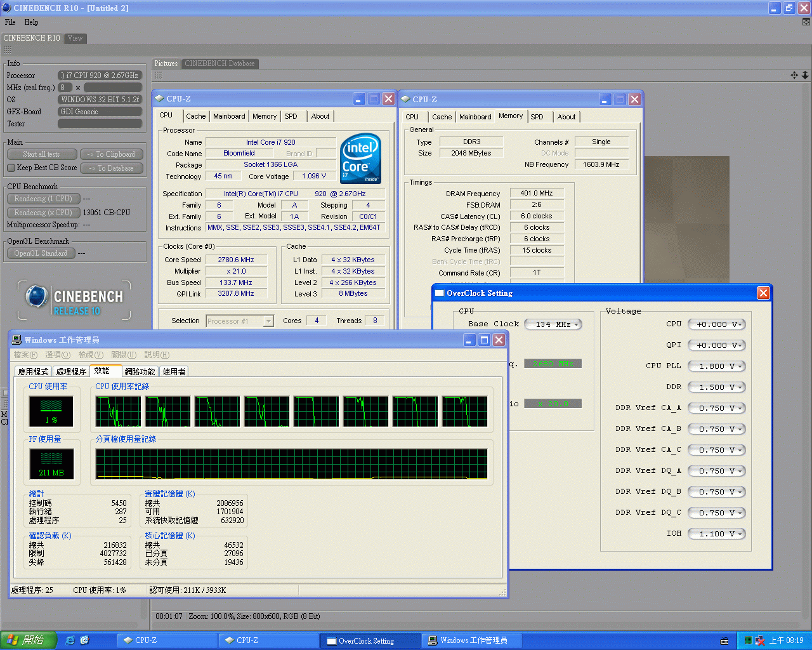This screenshot has width=812, height=650.
Task: Click the To Clipboard button
Action: [x=112, y=154]
